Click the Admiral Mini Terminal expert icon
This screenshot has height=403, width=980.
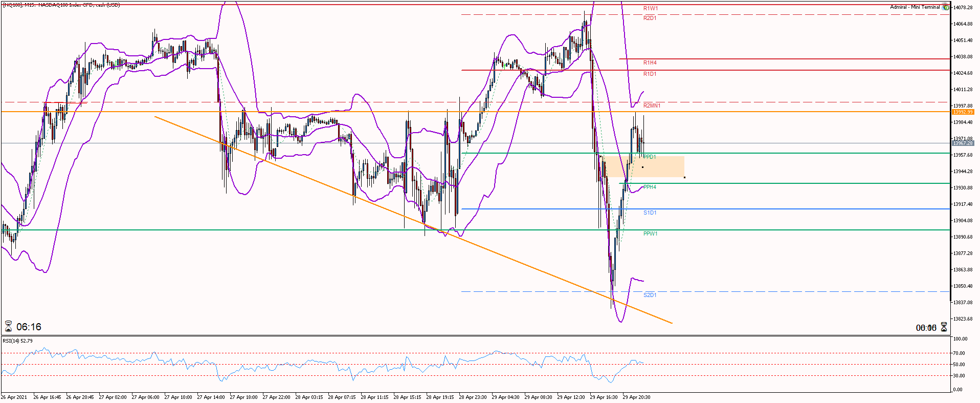coord(946,7)
